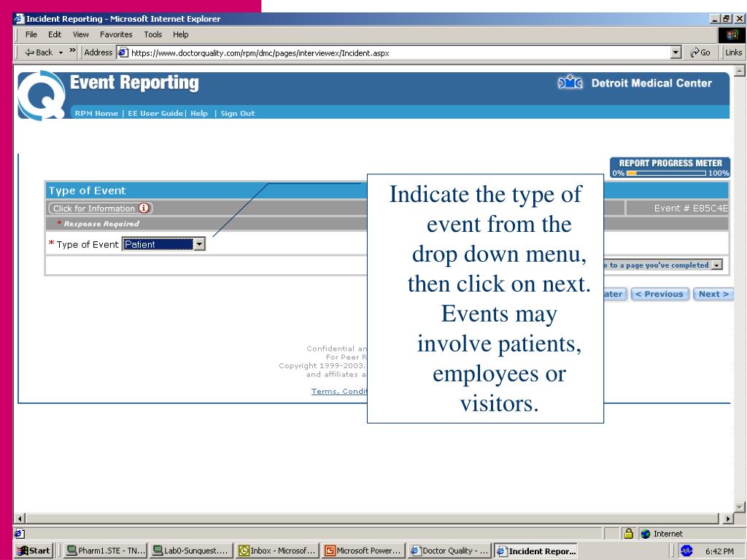Viewport: 747px width, 560px height.
Task: Open the Windows Start menu
Action: [34, 551]
